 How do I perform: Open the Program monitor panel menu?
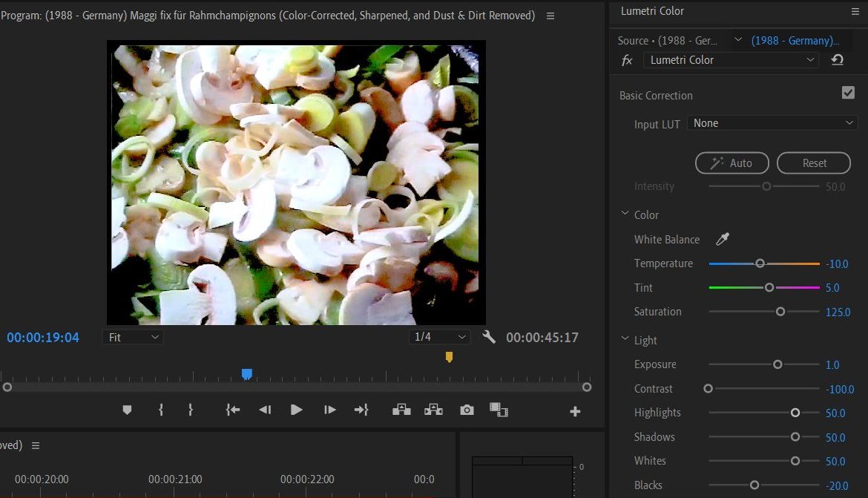[x=550, y=16]
